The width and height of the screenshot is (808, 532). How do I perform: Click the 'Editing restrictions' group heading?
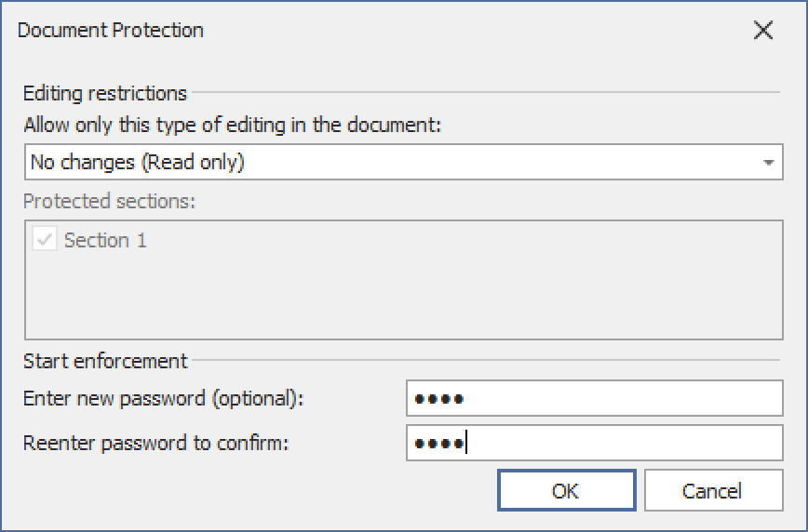(x=105, y=93)
